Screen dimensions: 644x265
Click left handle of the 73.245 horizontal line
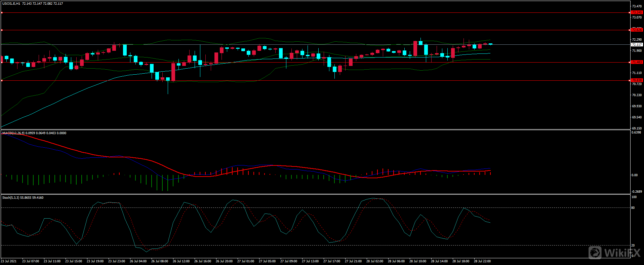point(2,12)
